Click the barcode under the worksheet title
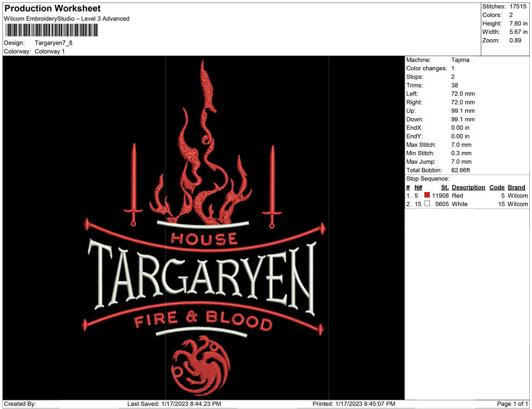 (51, 31)
